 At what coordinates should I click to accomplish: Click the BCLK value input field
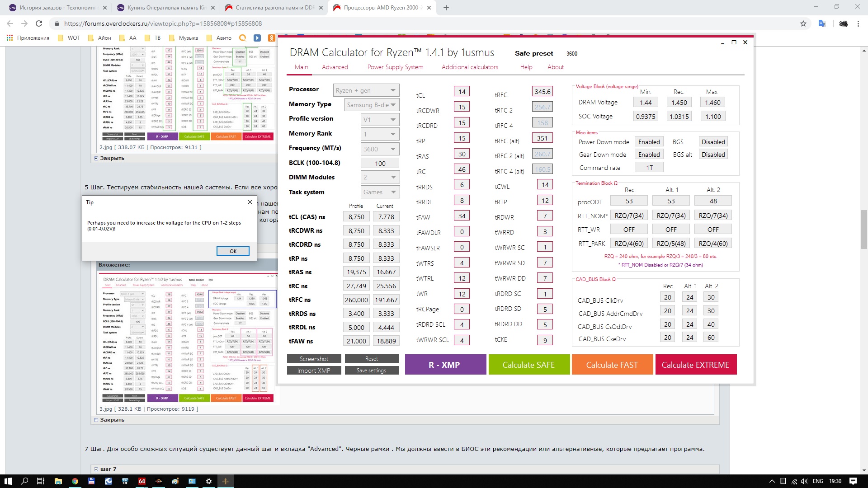click(x=380, y=163)
